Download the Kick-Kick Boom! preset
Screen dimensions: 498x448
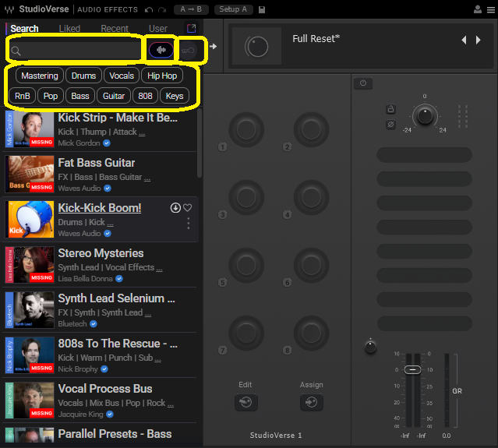click(x=175, y=208)
